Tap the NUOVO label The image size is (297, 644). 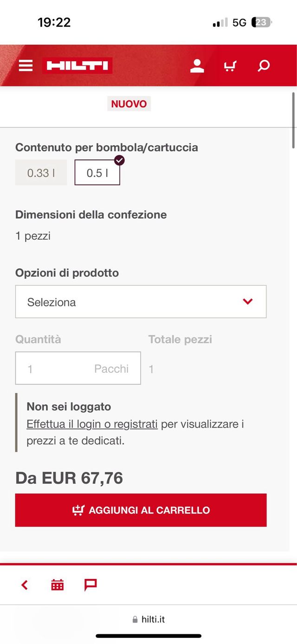click(129, 104)
